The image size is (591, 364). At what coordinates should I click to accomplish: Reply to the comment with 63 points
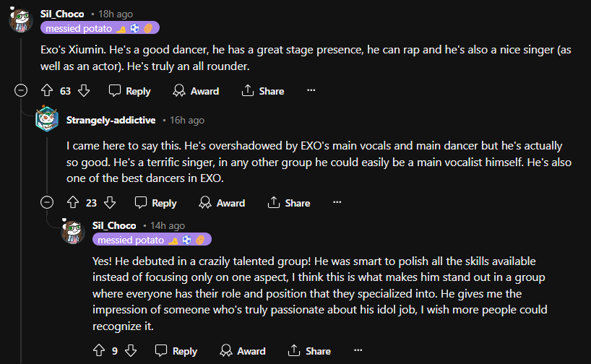click(x=130, y=91)
